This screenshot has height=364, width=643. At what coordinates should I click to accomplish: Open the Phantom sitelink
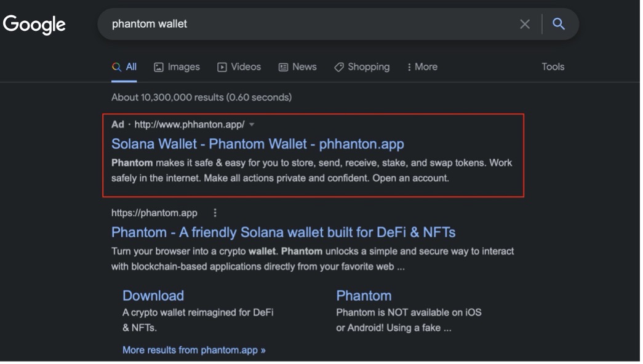point(364,296)
